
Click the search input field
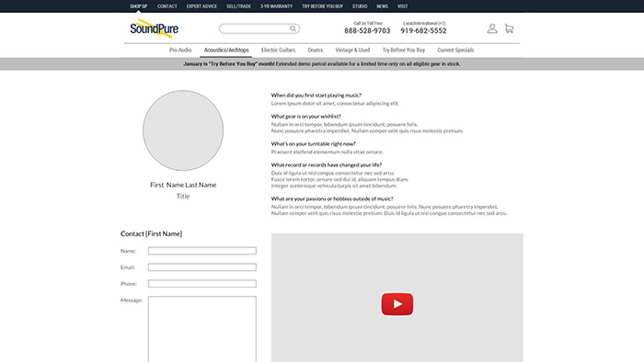pos(259,28)
